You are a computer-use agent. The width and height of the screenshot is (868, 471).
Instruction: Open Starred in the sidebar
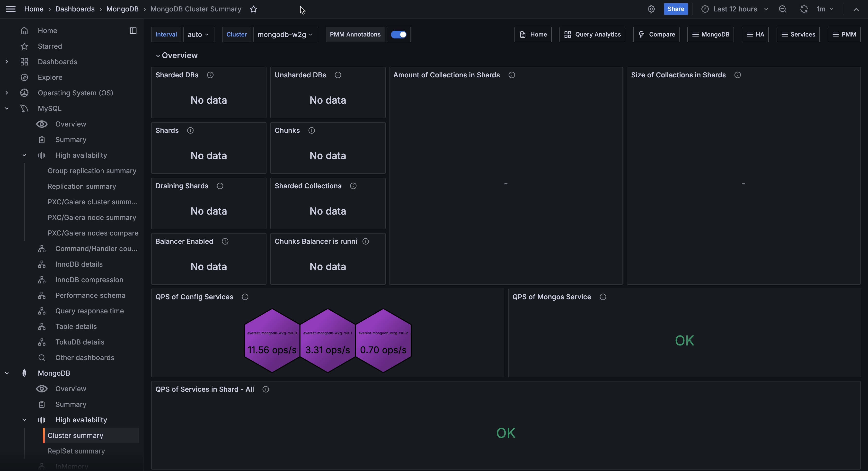(x=50, y=46)
